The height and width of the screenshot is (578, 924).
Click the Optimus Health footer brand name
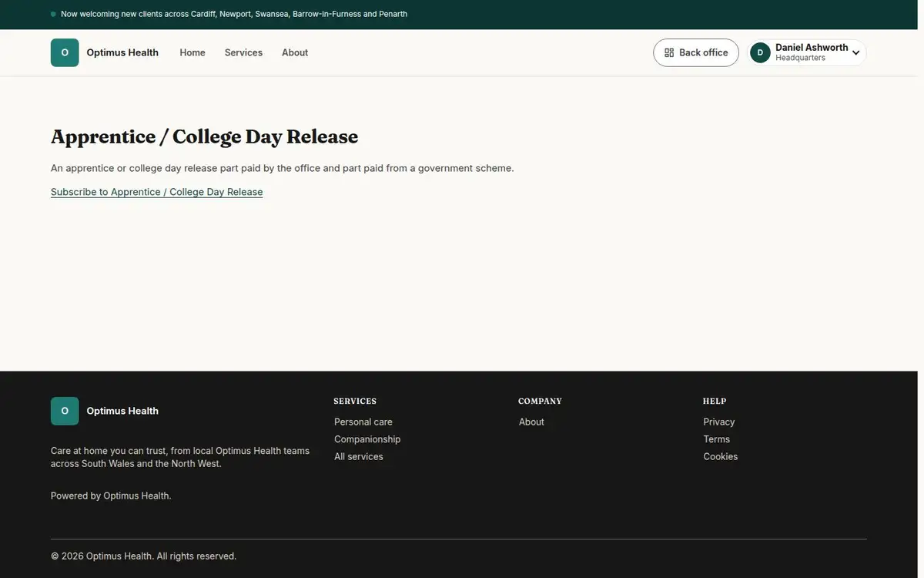(x=122, y=411)
